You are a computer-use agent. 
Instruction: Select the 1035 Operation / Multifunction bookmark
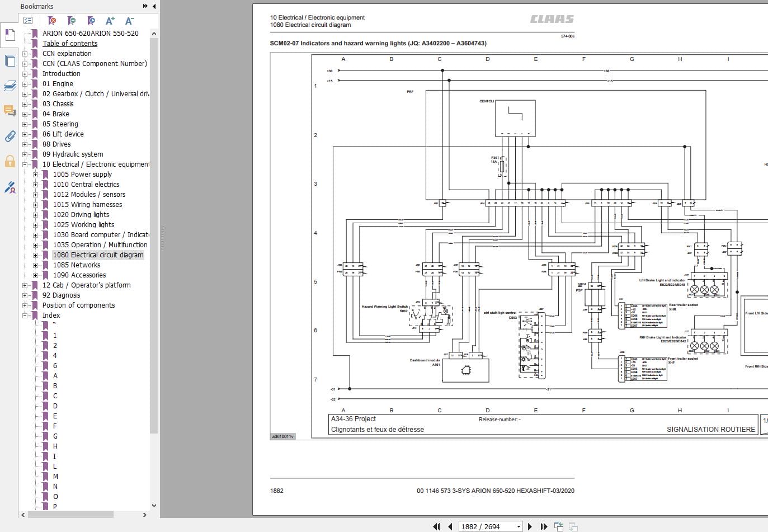click(x=101, y=245)
